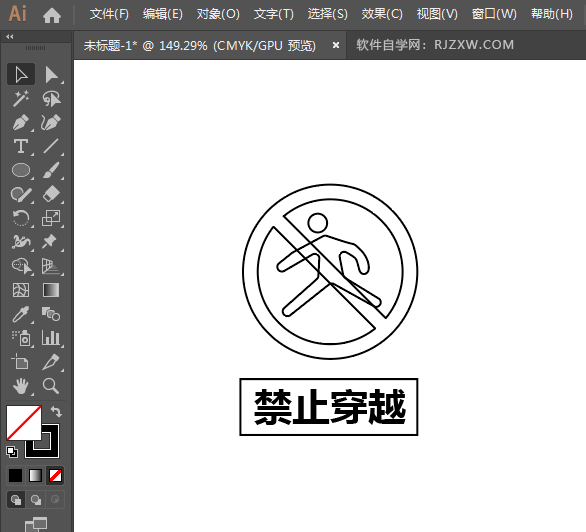Switch to the 未标题-1 document tab

click(x=200, y=46)
